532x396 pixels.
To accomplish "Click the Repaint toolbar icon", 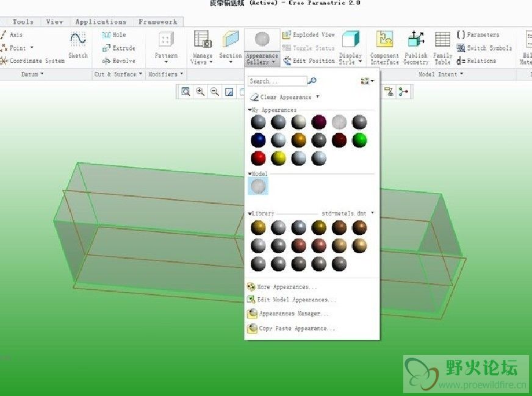I will coord(229,92).
